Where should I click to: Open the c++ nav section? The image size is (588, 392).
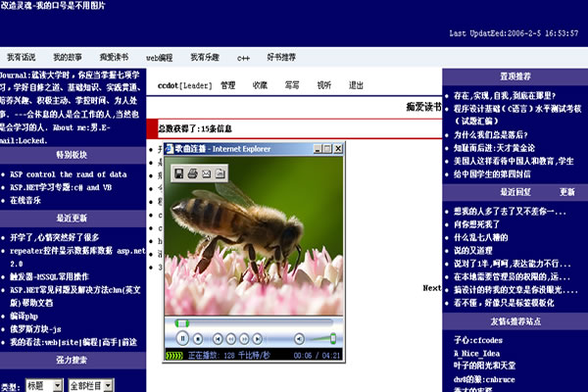click(x=243, y=58)
